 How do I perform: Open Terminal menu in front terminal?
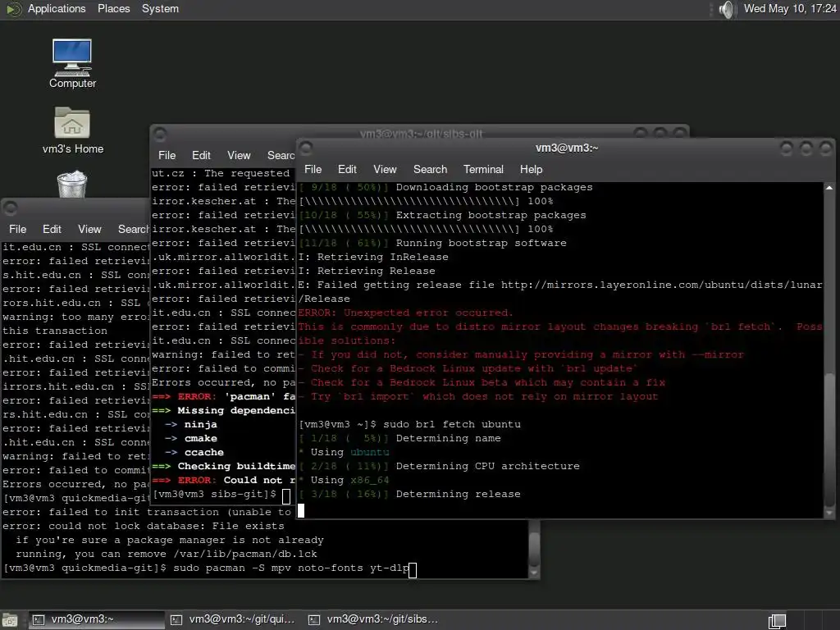[x=483, y=169]
